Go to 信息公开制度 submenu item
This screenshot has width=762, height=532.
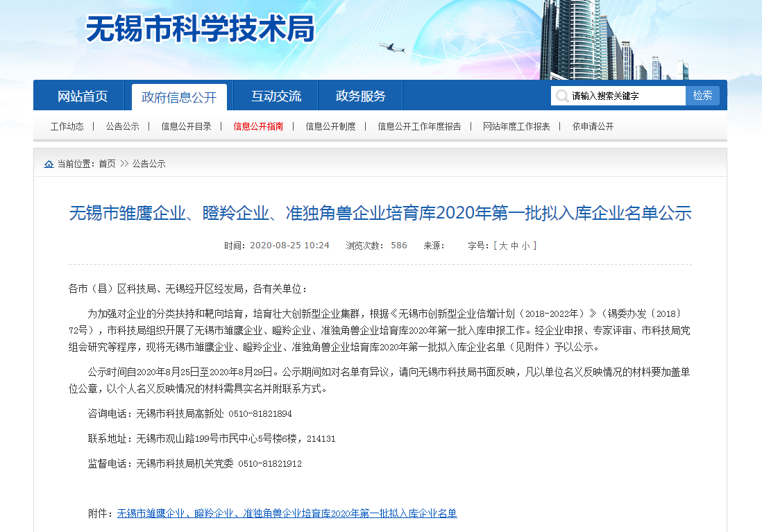pos(331,126)
